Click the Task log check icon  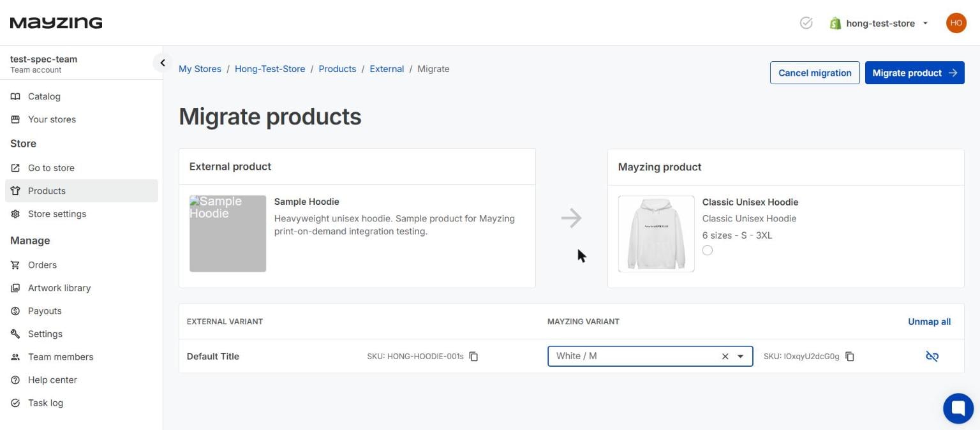coord(15,403)
